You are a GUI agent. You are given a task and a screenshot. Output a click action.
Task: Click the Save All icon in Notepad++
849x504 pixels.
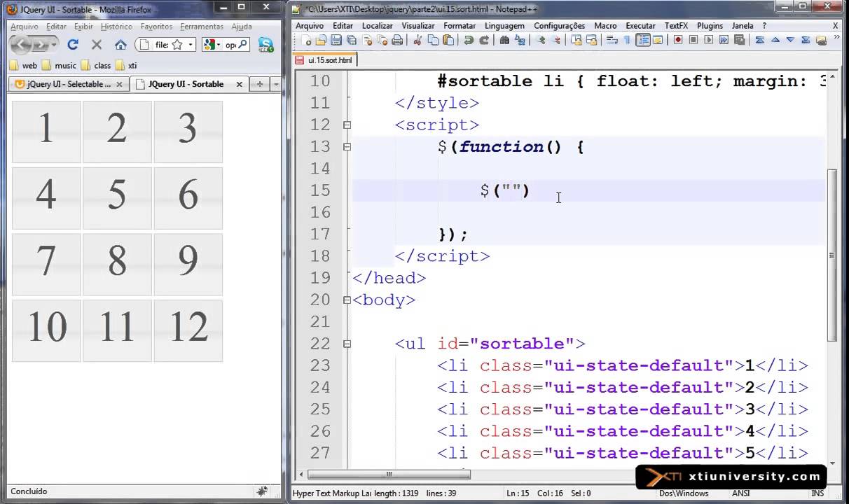coord(352,40)
